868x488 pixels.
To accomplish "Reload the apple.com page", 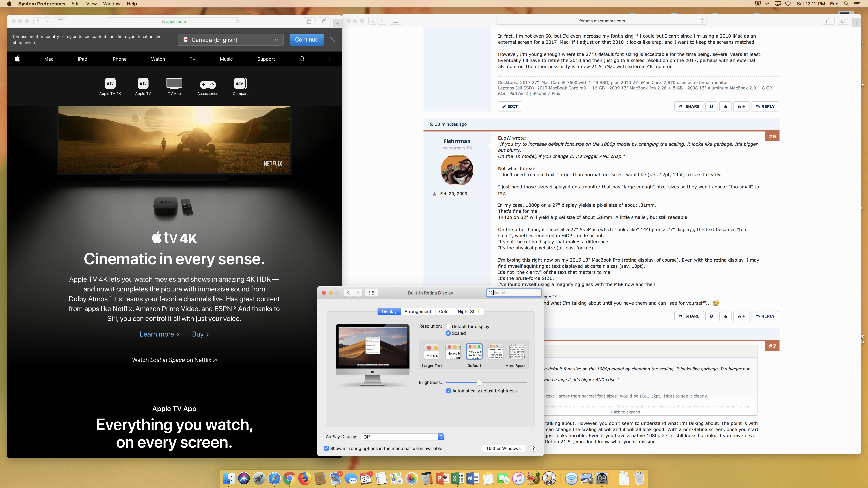I will pyautogui.click(x=238, y=21).
